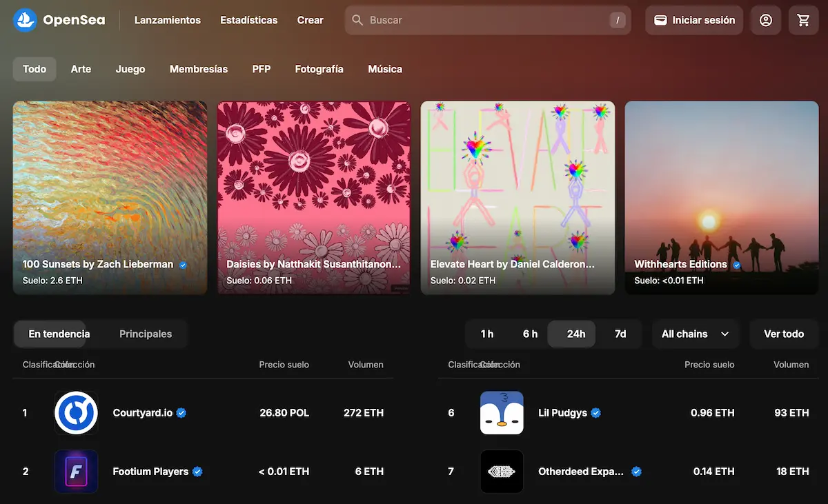Viewport: 828px width, 504px height.
Task: Open the Daisies by Natthakit Susanthitanon card
Action: 314,198
